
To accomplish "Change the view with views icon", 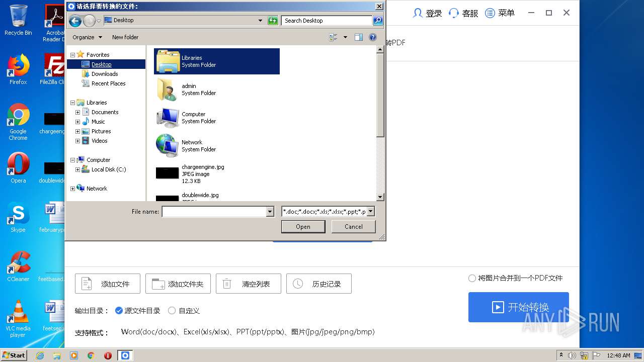I will click(x=333, y=37).
